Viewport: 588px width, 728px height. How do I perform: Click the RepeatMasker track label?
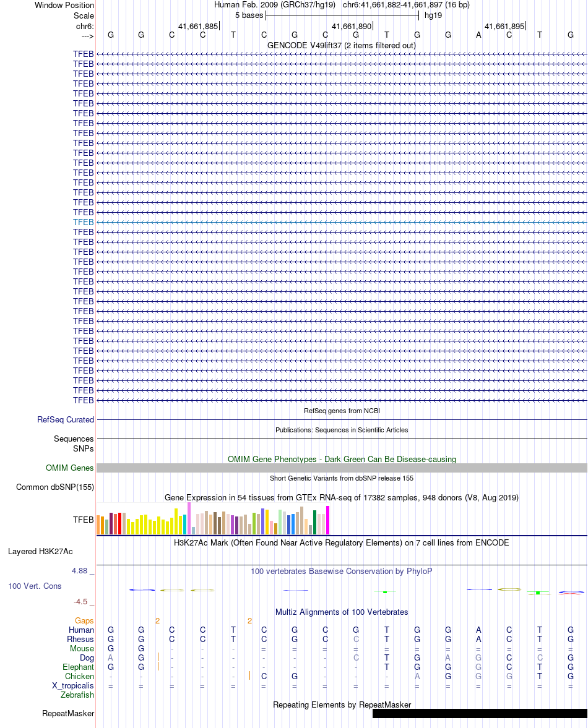click(x=68, y=714)
